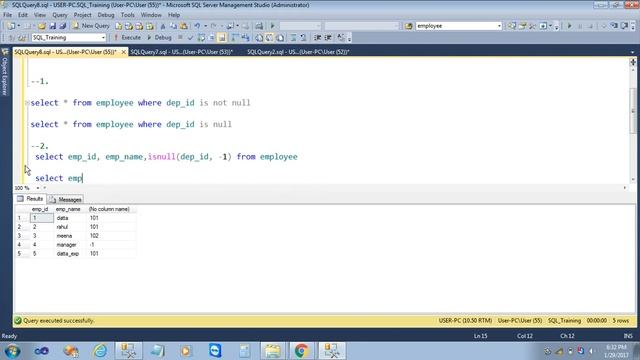This screenshot has width=640, height=360.
Task: Run the query with the Execute button
Action: [x=127, y=37]
